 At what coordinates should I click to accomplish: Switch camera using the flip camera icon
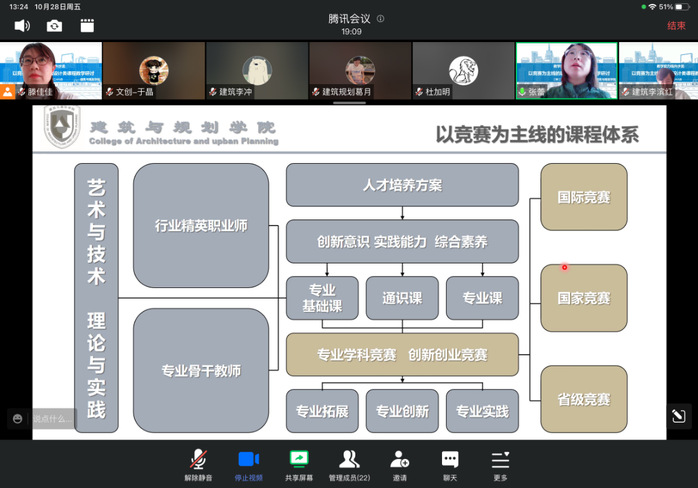pos(55,26)
